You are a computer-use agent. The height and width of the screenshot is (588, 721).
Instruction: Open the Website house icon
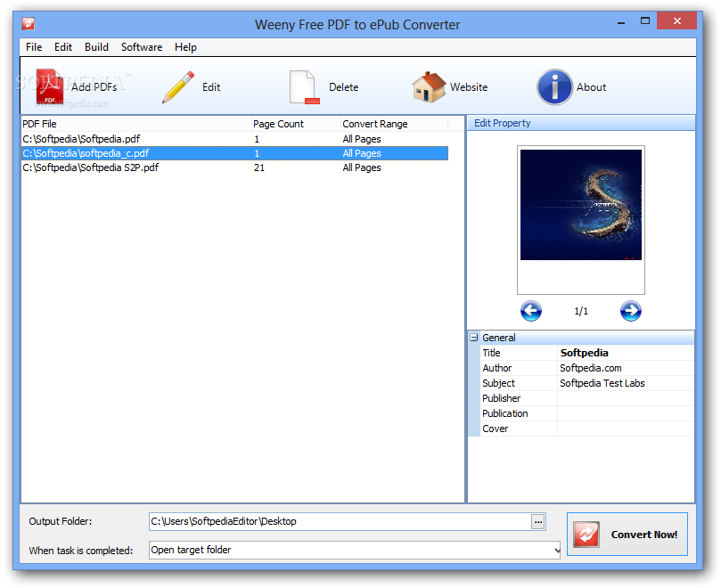429,87
